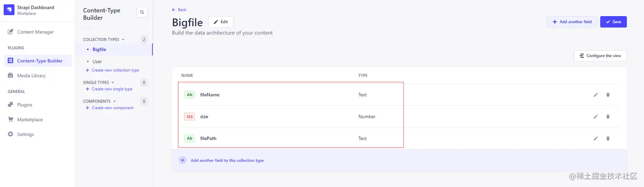Image resolution: width=644 pixels, height=187 pixels.
Task: Delete the fileName field trash icon
Action: 608,95
